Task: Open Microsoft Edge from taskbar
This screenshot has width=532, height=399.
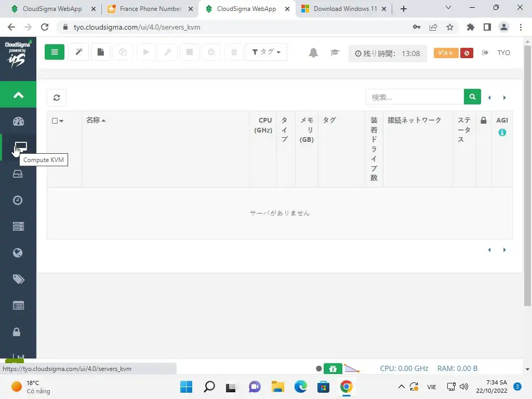Action: (301, 387)
